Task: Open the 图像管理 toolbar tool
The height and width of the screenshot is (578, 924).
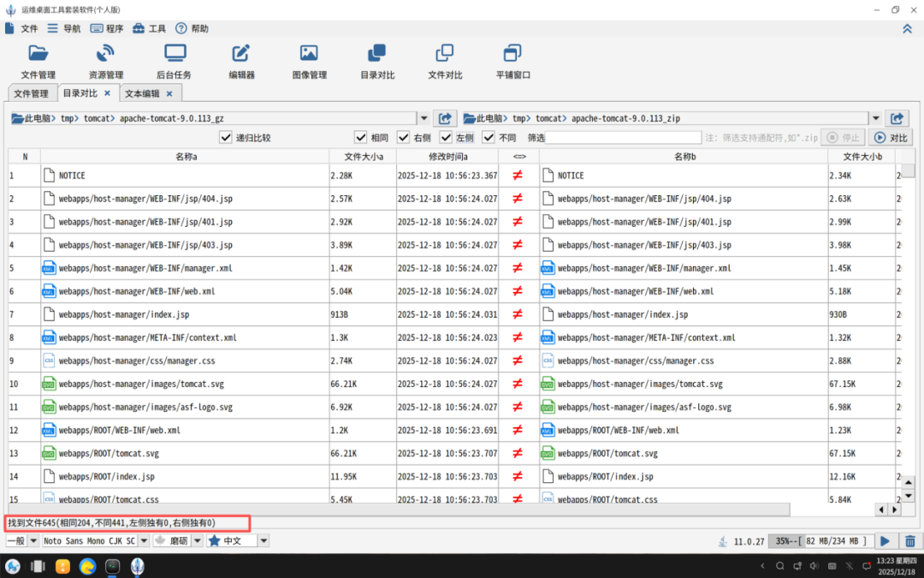Action: (x=310, y=62)
